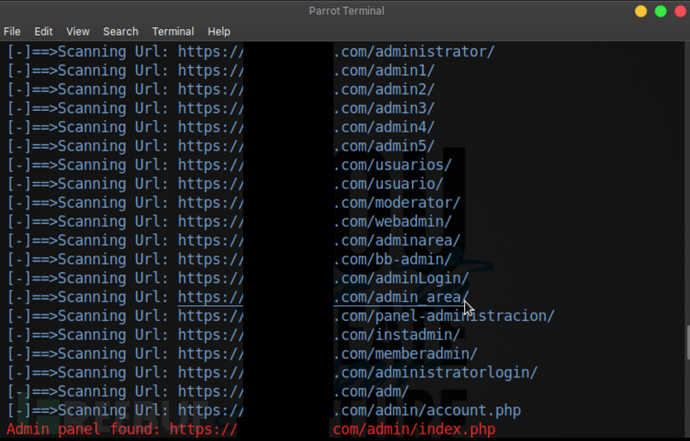Select the .com/admin4/ path text
The height and width of the screenshot is (441, 690).
(x=384, y=127)
